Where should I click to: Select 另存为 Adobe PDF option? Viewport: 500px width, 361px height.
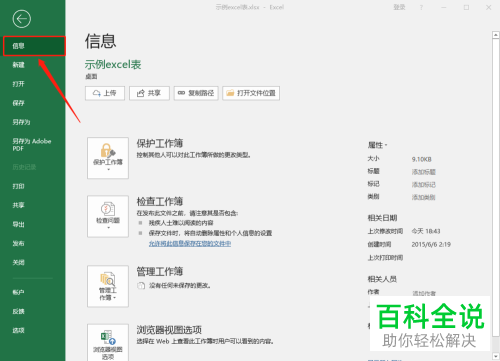(x=33, y=145)
